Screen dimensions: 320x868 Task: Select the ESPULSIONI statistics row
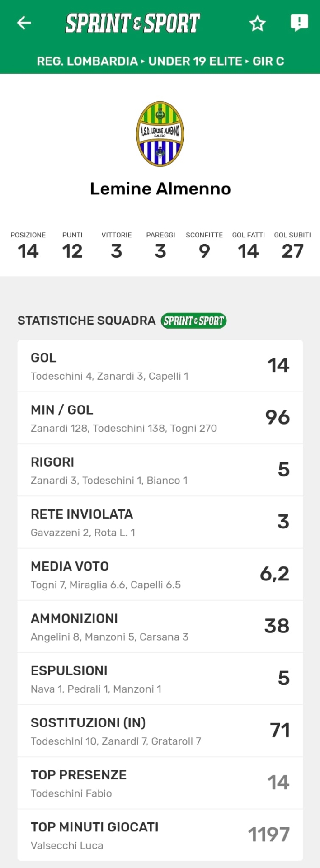coord(160,679)
